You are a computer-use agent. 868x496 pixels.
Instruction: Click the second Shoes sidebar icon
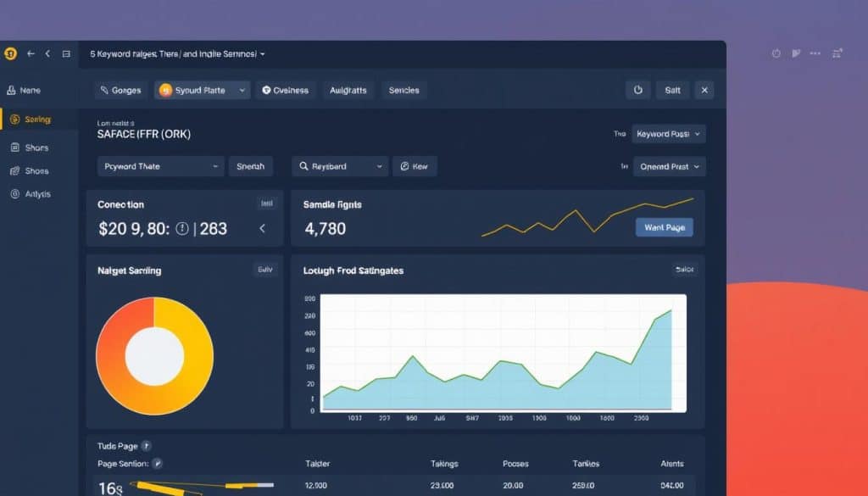click(15, 171)
